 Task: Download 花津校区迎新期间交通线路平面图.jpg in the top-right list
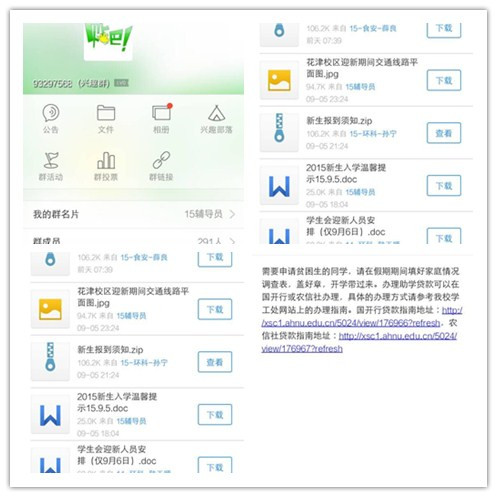[x=444, y=80]
